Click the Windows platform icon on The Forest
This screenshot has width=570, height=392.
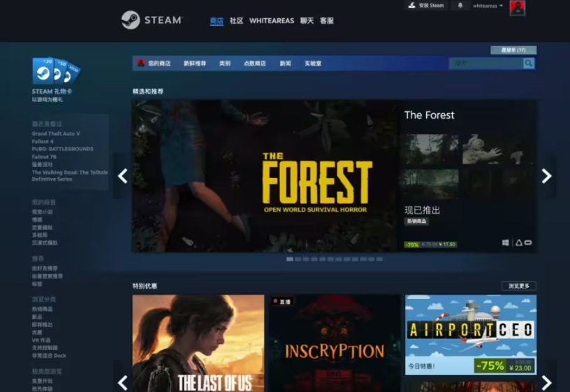(505, 242)
